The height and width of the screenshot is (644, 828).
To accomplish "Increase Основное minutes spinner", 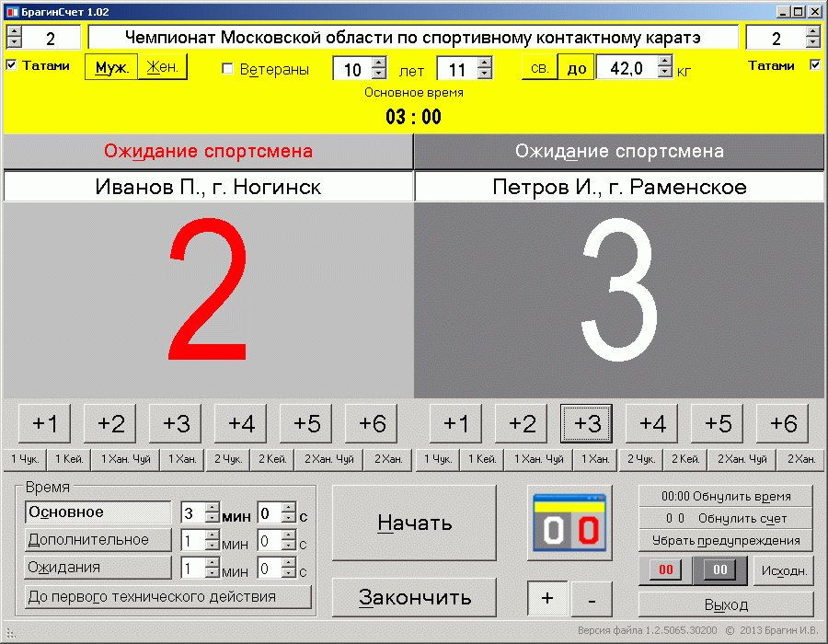I will [213, 507].
